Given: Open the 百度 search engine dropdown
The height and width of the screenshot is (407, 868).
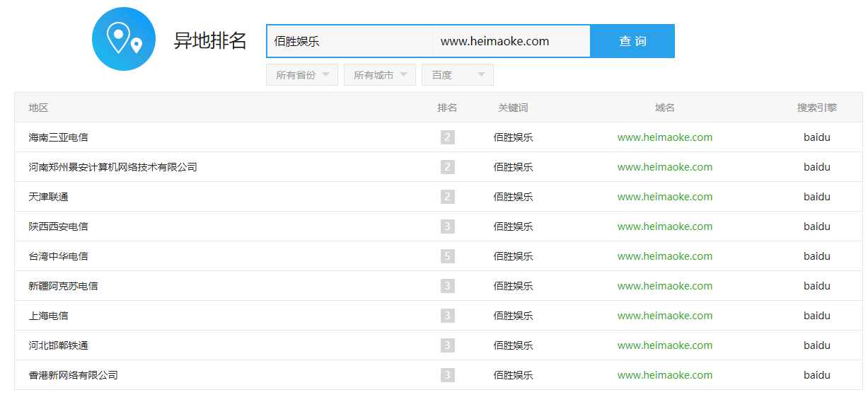Looking at the screenshot, I should [x=458, y=75].
